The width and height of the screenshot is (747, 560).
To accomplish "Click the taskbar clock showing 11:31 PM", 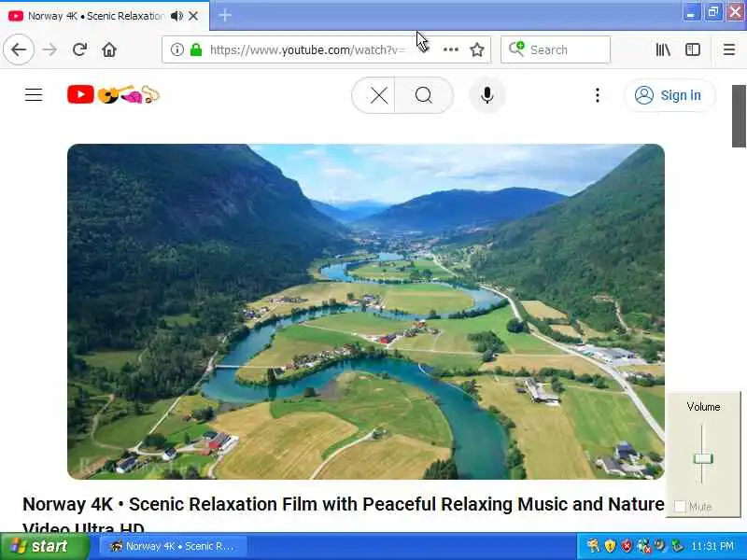I will [x=712, y=546].
